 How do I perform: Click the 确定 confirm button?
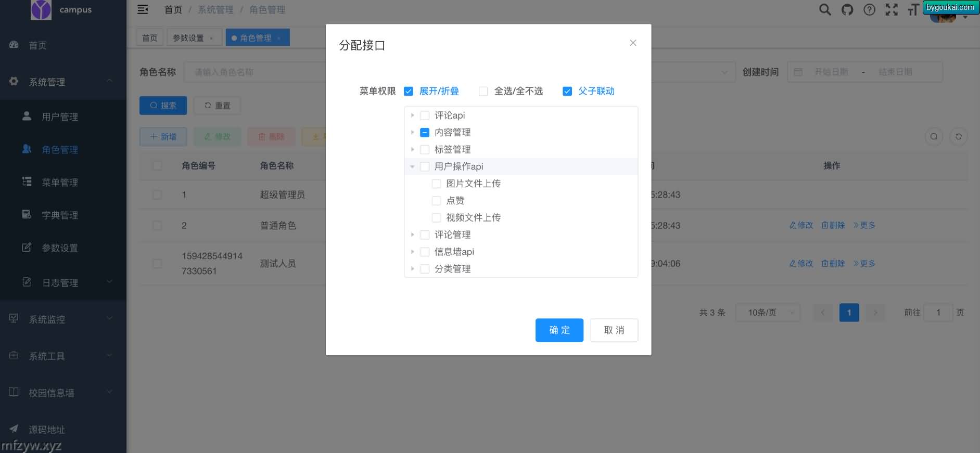(x=559, y=330)
